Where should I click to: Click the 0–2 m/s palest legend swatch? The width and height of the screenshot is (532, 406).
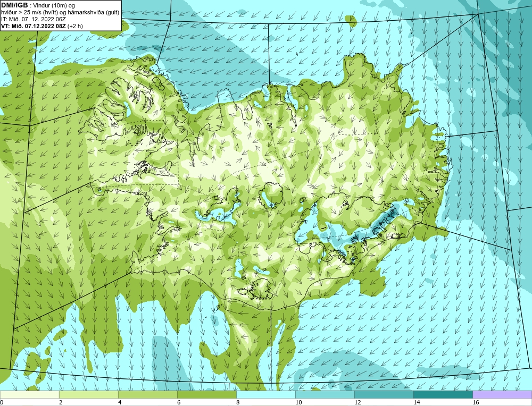pos(29,394)
